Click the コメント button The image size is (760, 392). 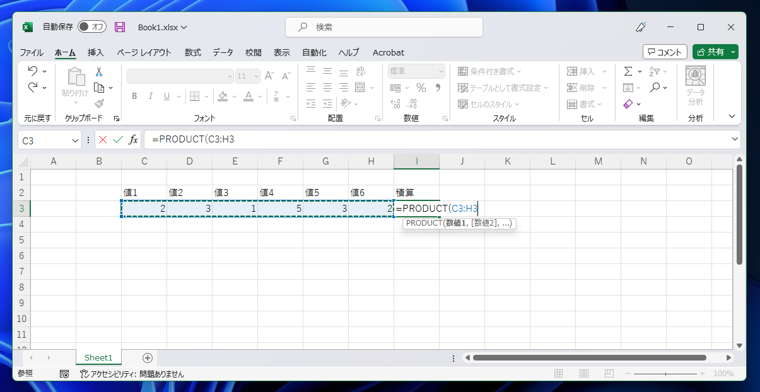665,52
